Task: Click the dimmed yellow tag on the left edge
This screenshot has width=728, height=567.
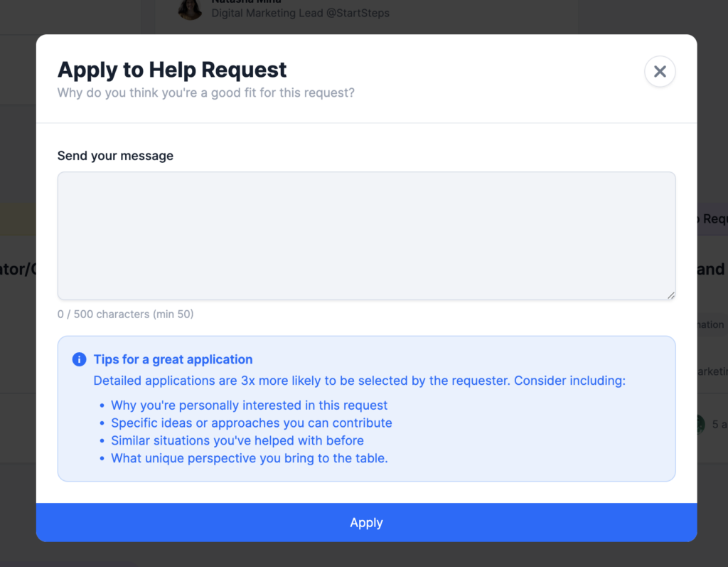Action: (18, 219)
